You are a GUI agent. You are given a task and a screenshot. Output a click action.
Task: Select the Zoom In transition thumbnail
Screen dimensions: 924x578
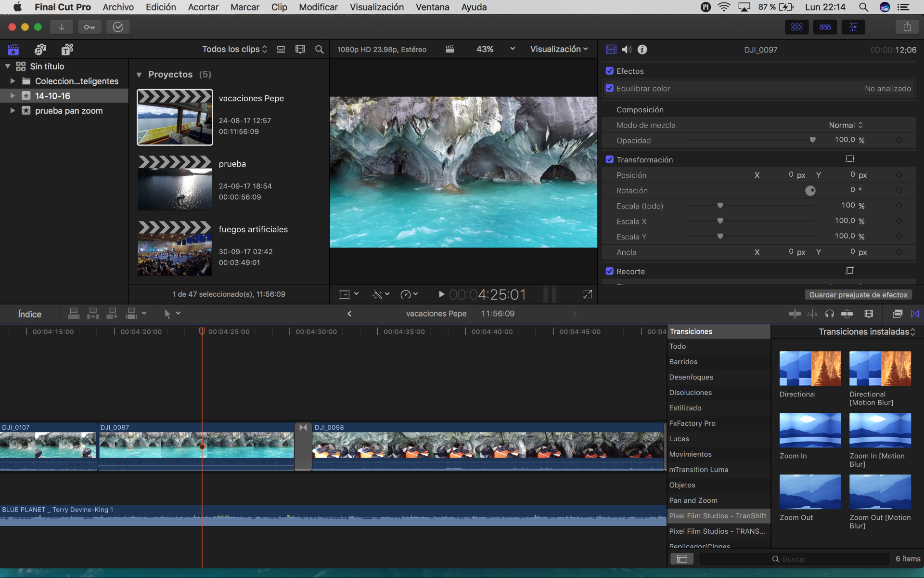click(x=810, y=430)
